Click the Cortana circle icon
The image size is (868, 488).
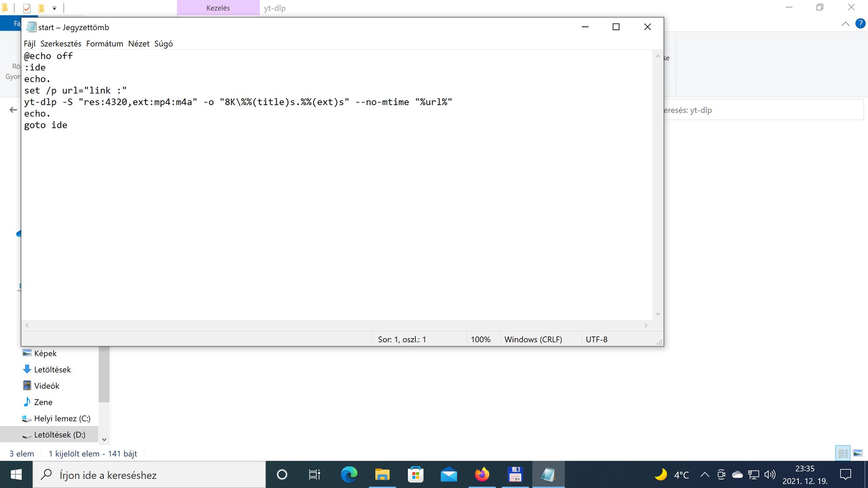pyautogui.click(x=282, y=475)
